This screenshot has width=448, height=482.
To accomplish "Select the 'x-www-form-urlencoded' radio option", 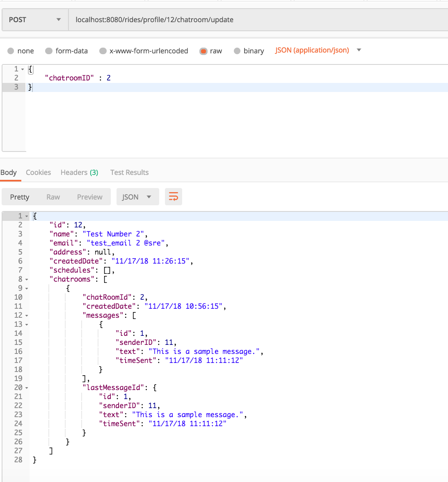I will point(103,51).
